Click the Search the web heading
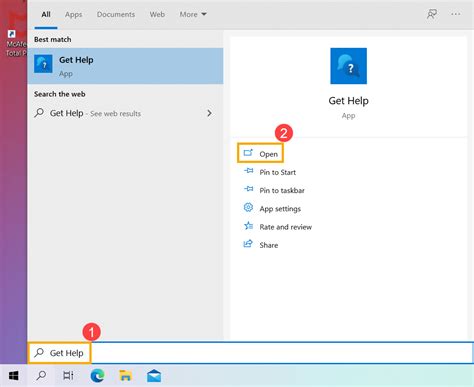This screenshot has width=474, height=387. pos(60,94)
